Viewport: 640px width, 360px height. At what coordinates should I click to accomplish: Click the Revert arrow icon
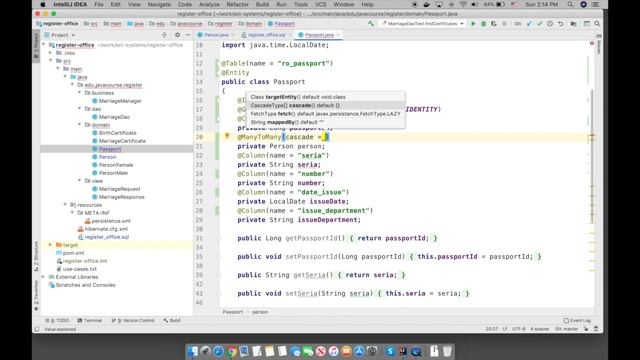[x=560, y=24]
